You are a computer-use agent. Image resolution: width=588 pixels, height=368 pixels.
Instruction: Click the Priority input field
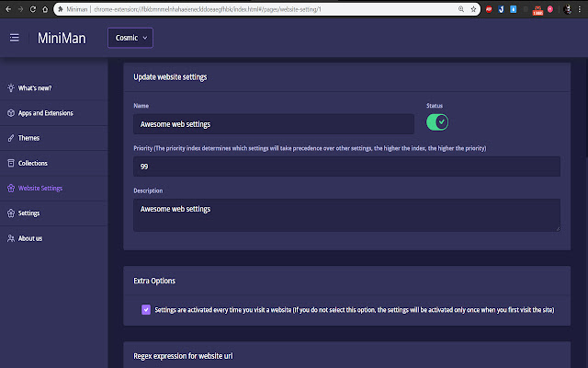pyautogui.click(x=346, y=167)
